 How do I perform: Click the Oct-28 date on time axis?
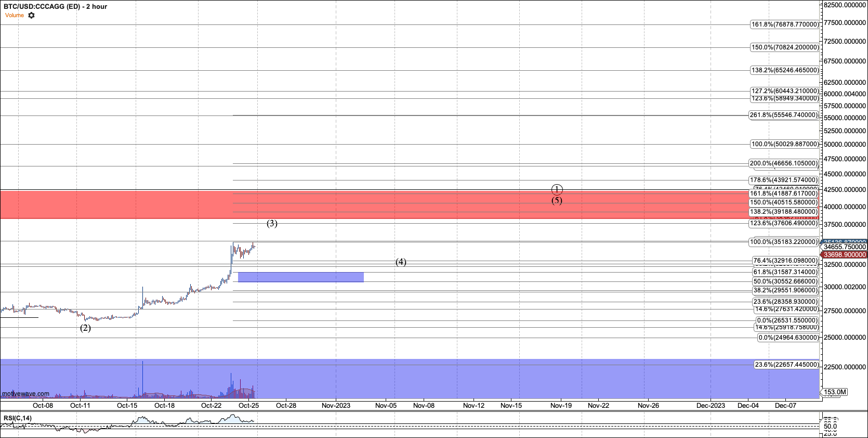point(286,406)
